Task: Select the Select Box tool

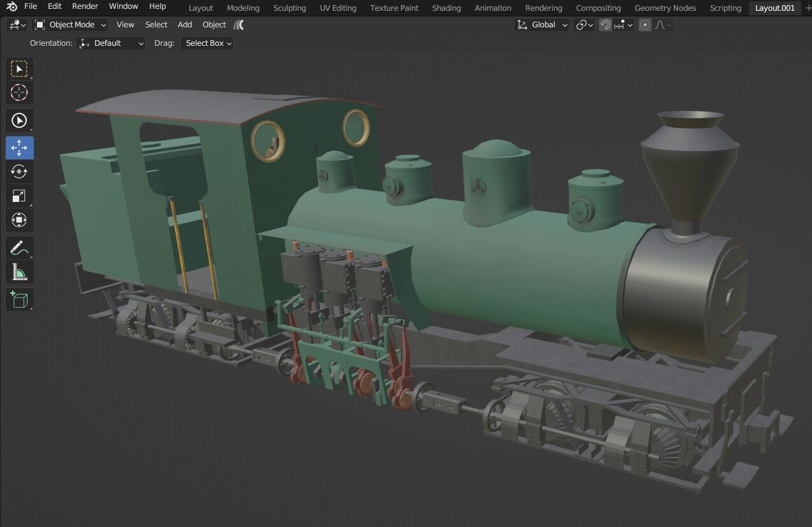Action: pos(19,69)
